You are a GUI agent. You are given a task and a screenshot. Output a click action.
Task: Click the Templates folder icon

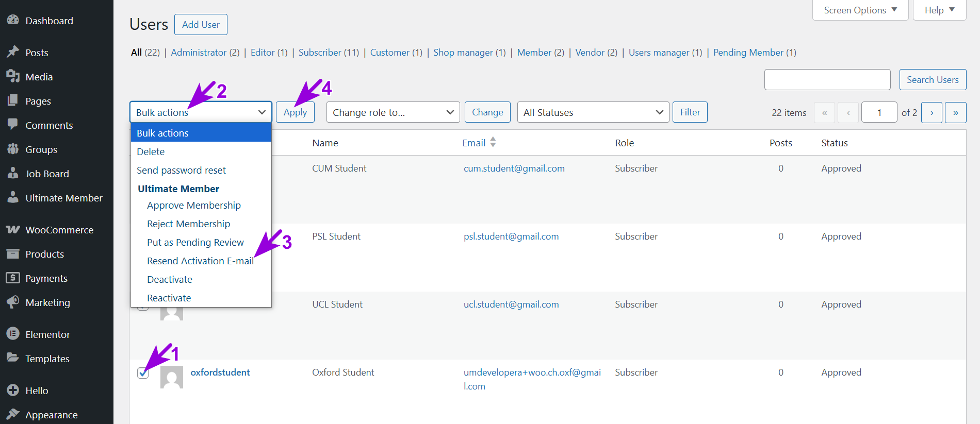[13, 358]
